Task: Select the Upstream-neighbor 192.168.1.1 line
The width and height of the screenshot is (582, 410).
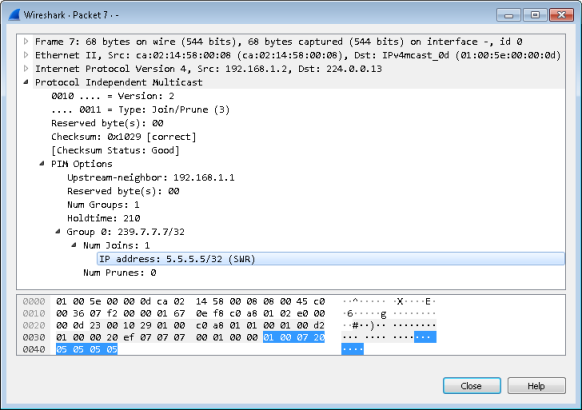Action: pos(151,177)
